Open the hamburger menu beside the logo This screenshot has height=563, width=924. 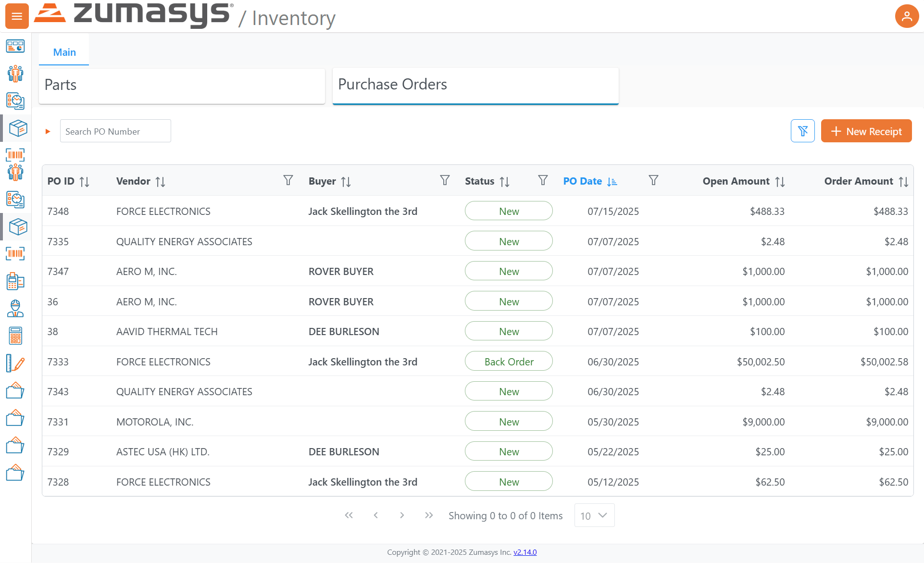tap(17, 16)
